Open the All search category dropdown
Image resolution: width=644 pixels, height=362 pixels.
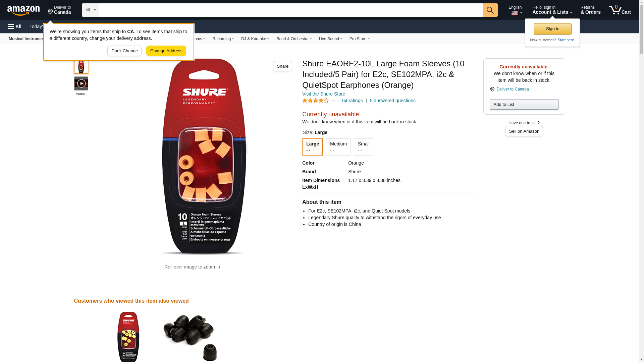(90, 10)
